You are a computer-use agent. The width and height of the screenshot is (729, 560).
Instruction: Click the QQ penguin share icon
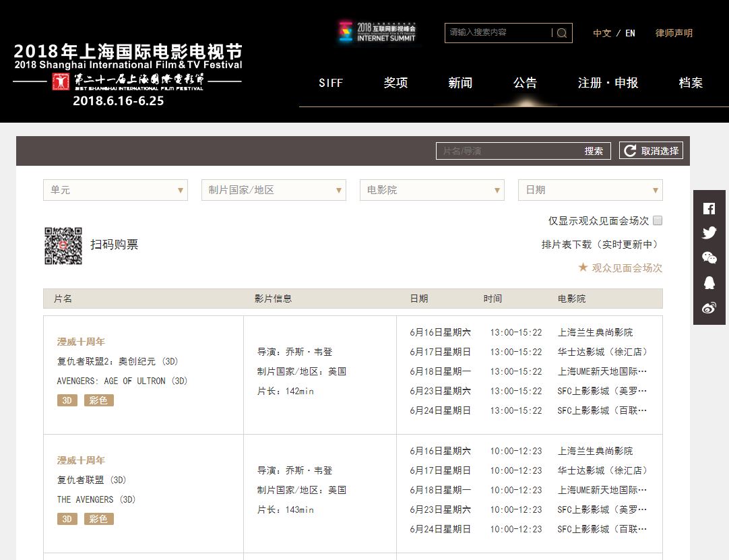[709, 282]
